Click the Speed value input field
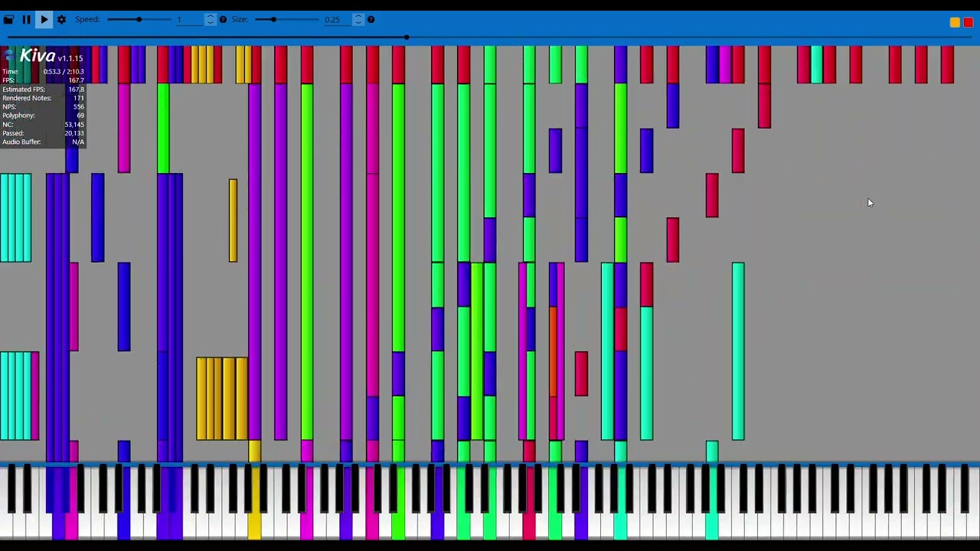Image resolution: width=980 pixels, height=551 pixels. point(189,20)
